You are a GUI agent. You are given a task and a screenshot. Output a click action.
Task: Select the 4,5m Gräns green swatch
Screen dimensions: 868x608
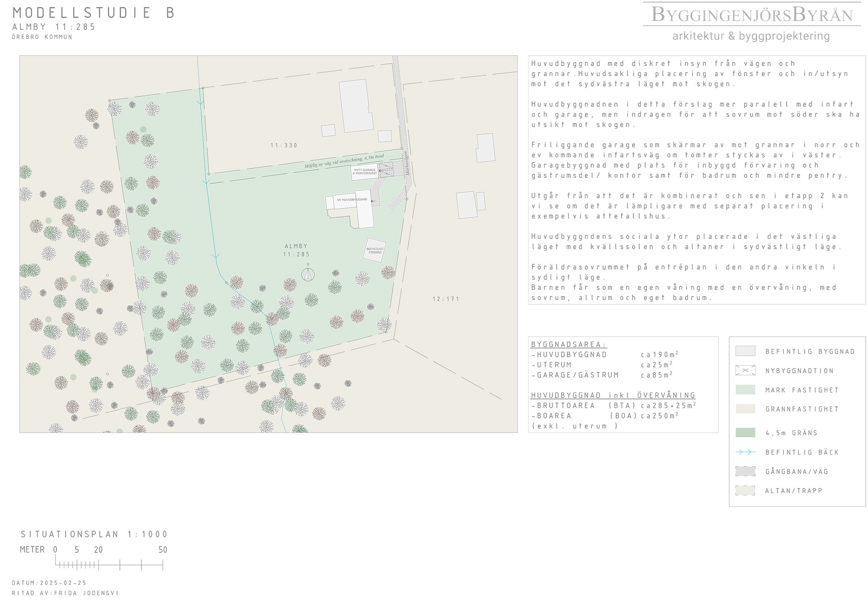[x=745, y=432]
